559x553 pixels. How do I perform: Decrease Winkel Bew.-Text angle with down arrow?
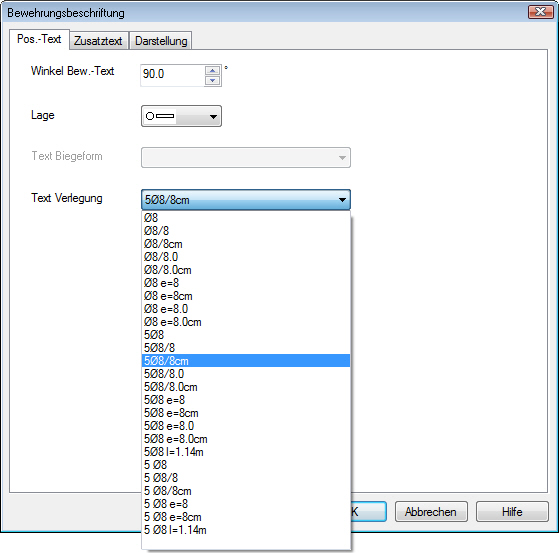coord(212,81)
